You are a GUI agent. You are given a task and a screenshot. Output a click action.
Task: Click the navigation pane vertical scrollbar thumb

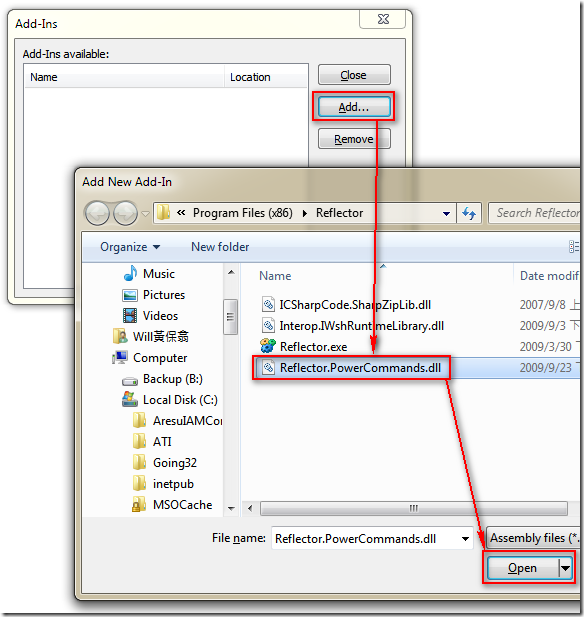click(231, 317)
